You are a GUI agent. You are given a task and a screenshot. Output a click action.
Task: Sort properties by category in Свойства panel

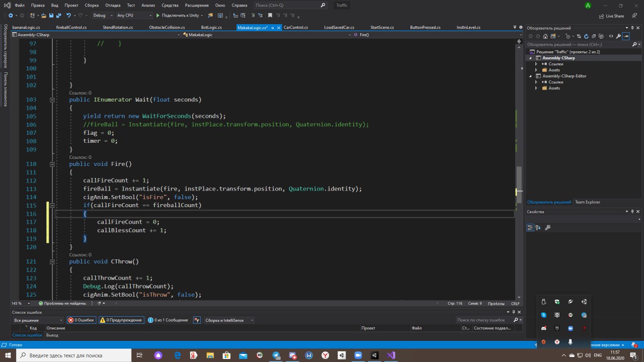coord(530,228)
